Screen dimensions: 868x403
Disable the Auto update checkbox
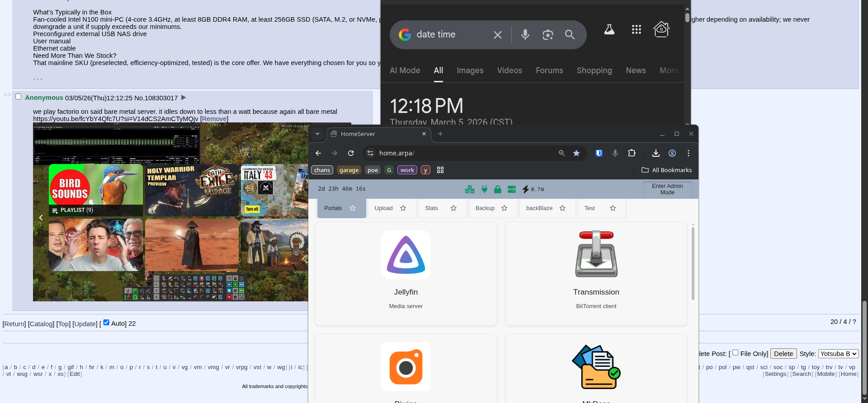point(106,323)
